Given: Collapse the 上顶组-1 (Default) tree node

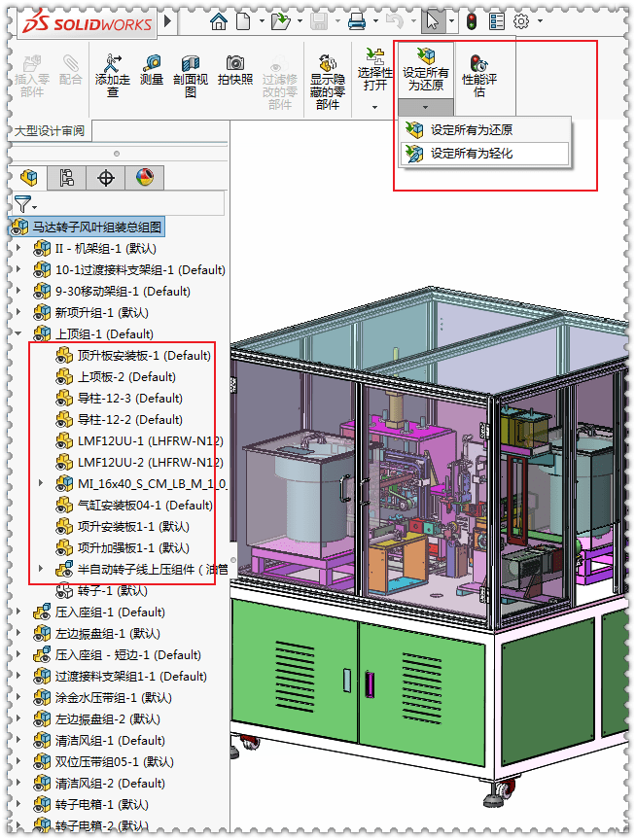Looking at the screenshot, I should [18, 333].
